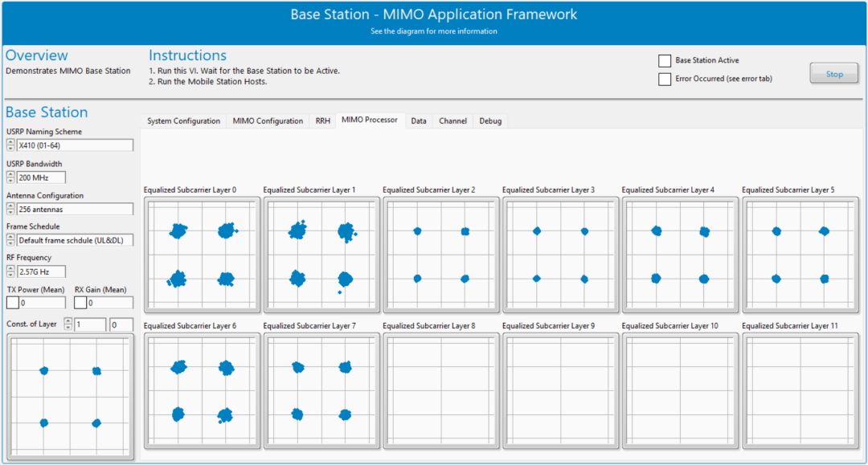Click 'See the diagram for more information' text
Image resolution: width=868 pixels, height=465 pixels.
[x=433, y=31]
